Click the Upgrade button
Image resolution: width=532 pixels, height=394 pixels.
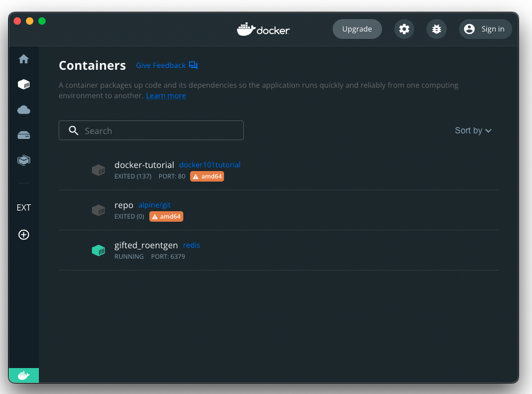(x=357, y=29)
